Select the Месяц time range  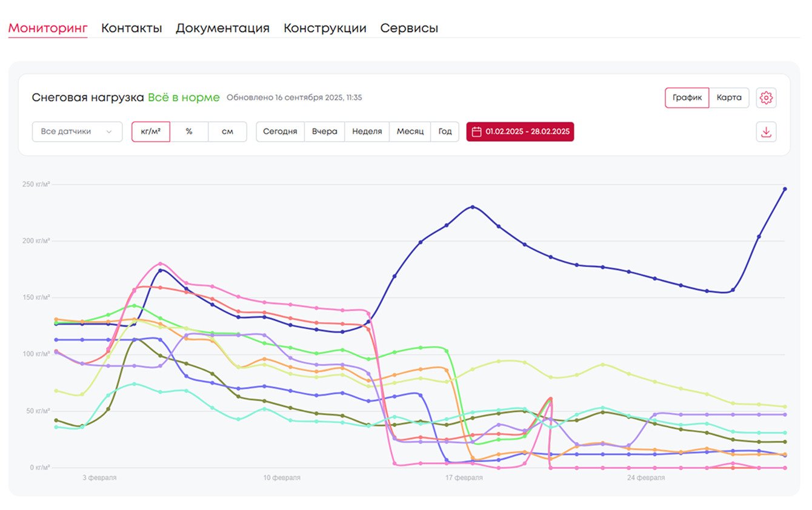410,131
